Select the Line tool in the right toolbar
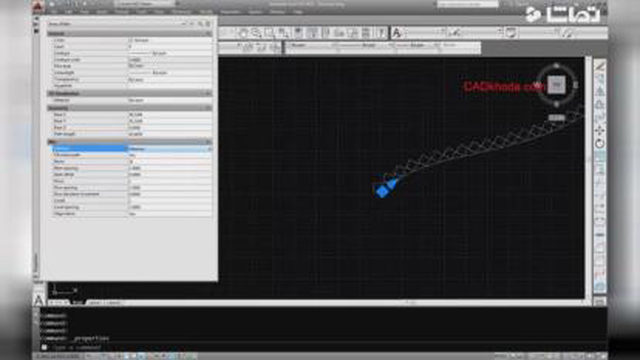This screenshot has height=360, width=640. [600, 66]
